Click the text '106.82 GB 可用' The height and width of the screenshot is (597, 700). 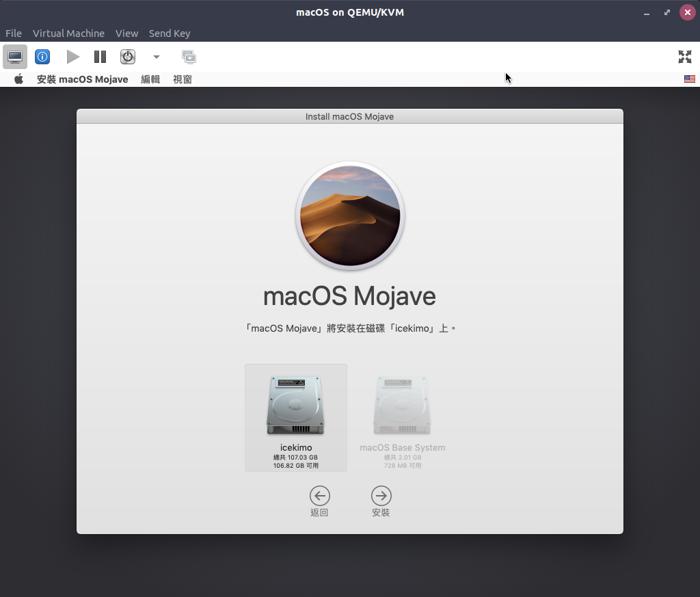(296, 465)
